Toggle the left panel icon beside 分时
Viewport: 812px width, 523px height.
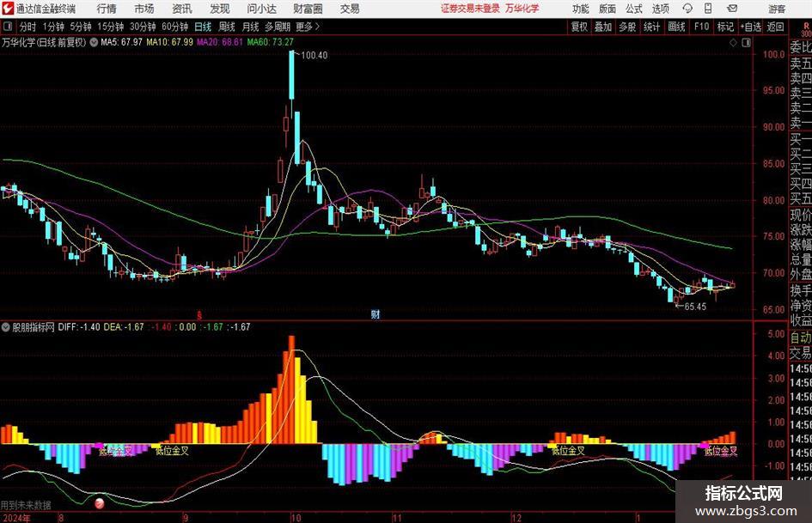(8, 27)
